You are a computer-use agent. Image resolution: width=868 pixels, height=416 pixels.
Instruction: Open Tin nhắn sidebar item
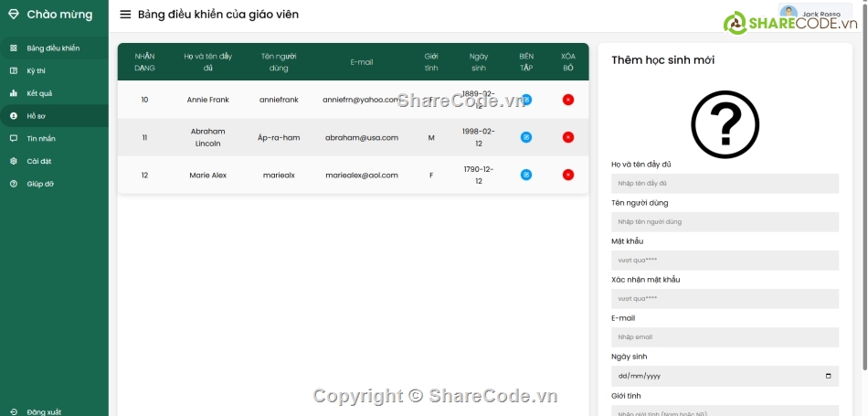pos(41,138)
